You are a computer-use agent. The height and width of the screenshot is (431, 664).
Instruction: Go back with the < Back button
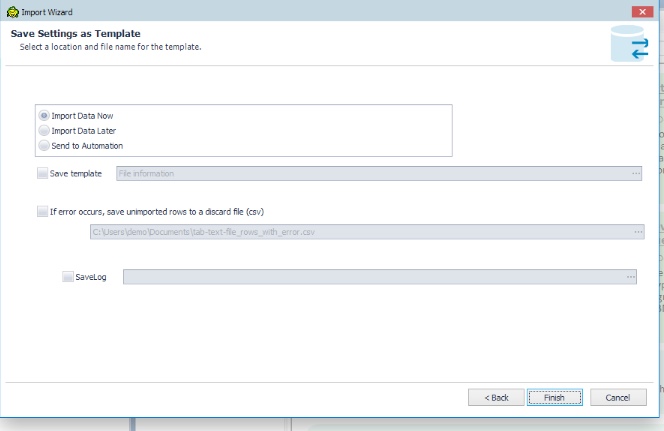coord(496,397)
